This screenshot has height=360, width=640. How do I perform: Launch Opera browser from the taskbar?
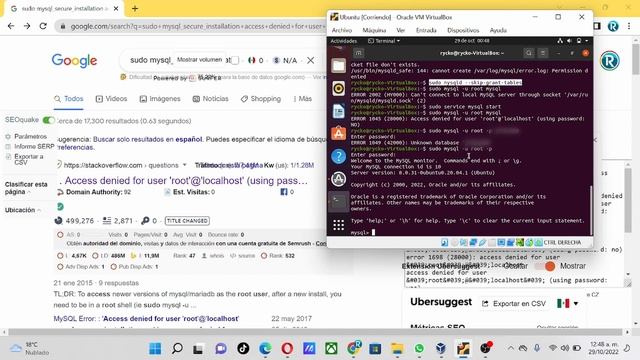coord(287,349)
